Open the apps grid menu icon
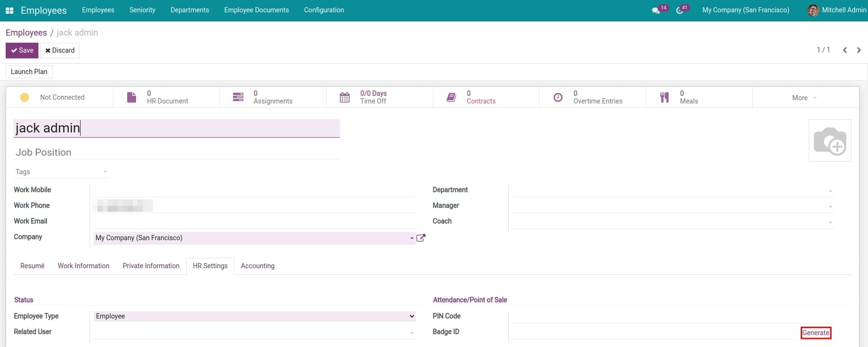This screenshot has height=347, width=868. point(9,10)
